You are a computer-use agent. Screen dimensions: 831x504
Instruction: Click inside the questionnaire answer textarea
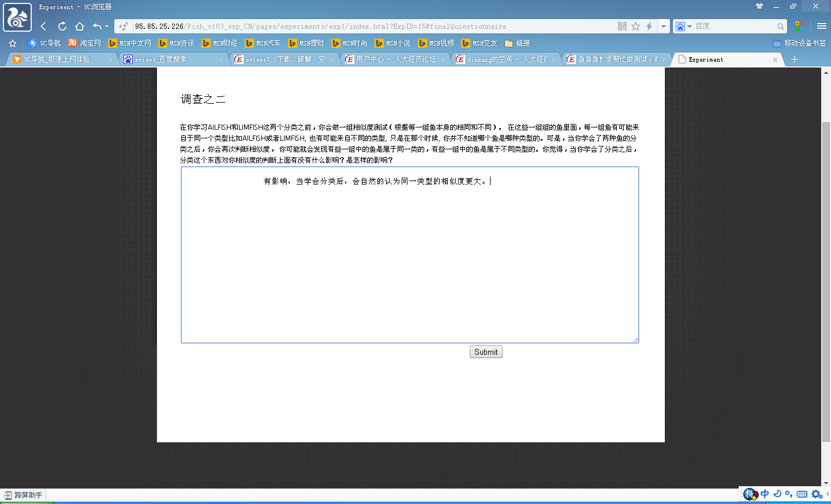[410, 255]
